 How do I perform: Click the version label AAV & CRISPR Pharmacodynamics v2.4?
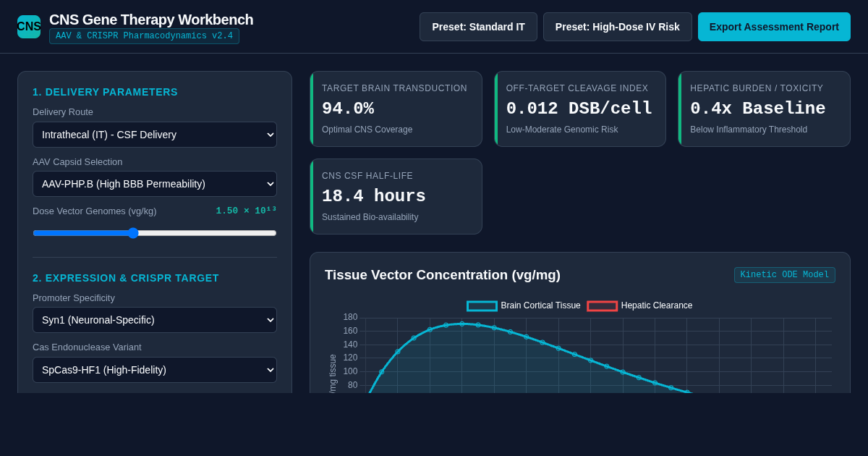144,36
